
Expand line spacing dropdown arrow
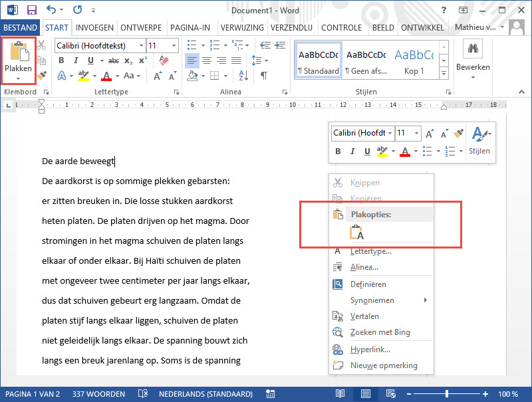point(266,60)
